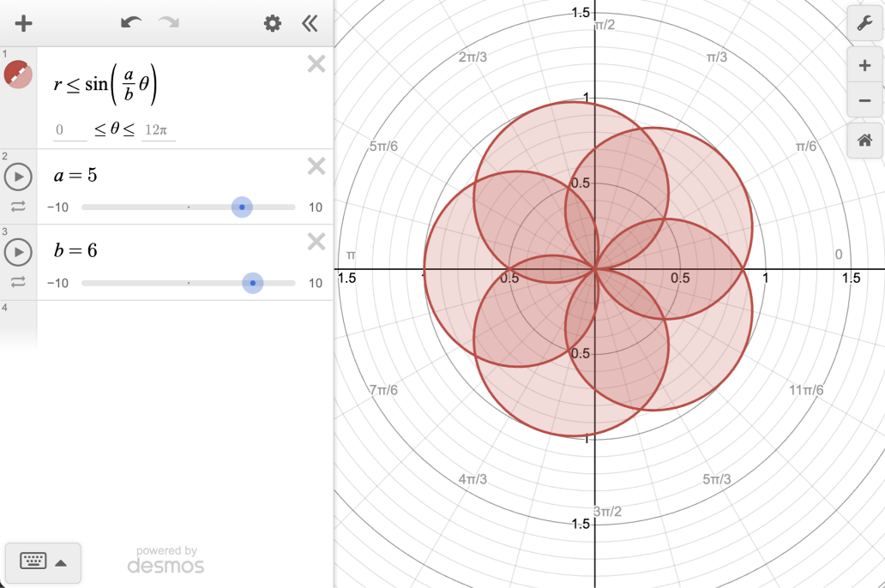The height and width of the screenshot is (588, 885).
Task: Toggle visibility of the polar inequality expression
Action: 18,75
